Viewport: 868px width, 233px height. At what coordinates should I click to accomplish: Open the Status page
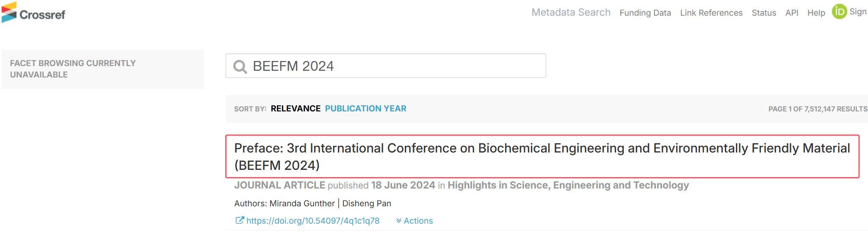(764, 13)
